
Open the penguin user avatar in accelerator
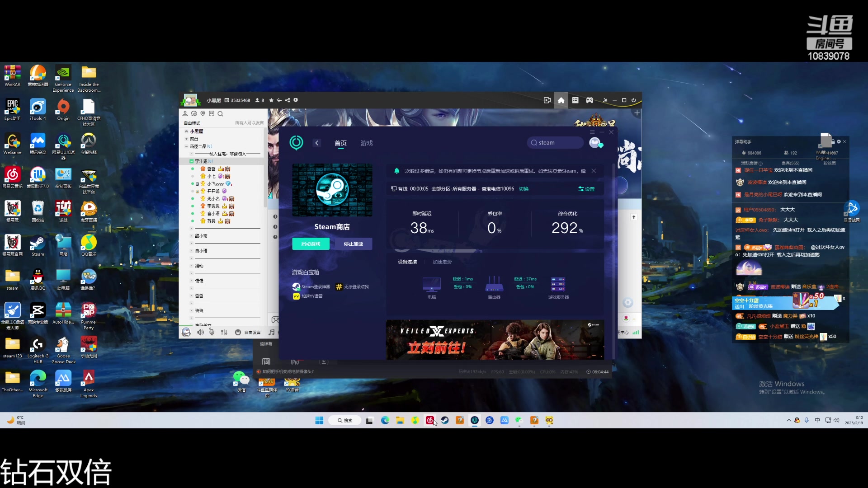click(596, 143)
